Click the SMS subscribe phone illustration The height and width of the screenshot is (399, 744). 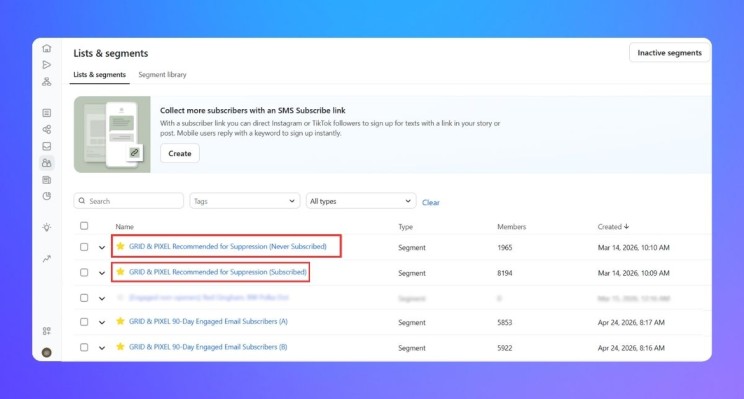(112, 134)
